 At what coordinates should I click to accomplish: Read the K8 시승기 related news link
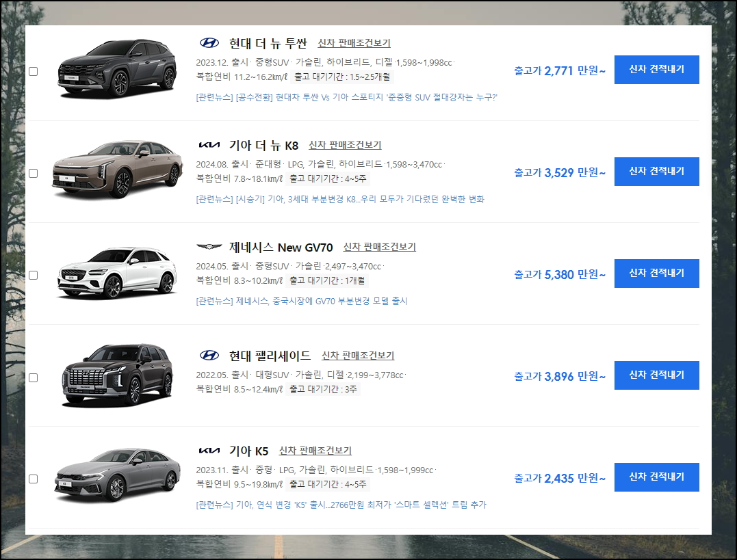click(340, 199)
